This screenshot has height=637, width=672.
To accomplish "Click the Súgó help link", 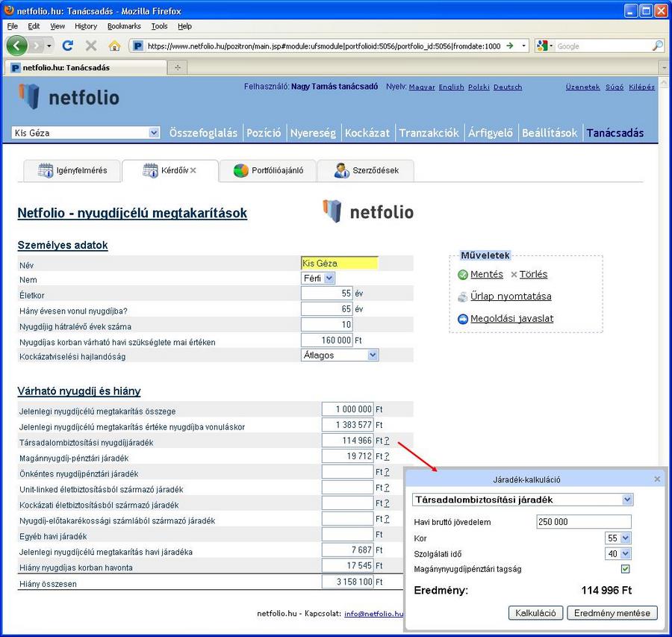I will 615,87.
